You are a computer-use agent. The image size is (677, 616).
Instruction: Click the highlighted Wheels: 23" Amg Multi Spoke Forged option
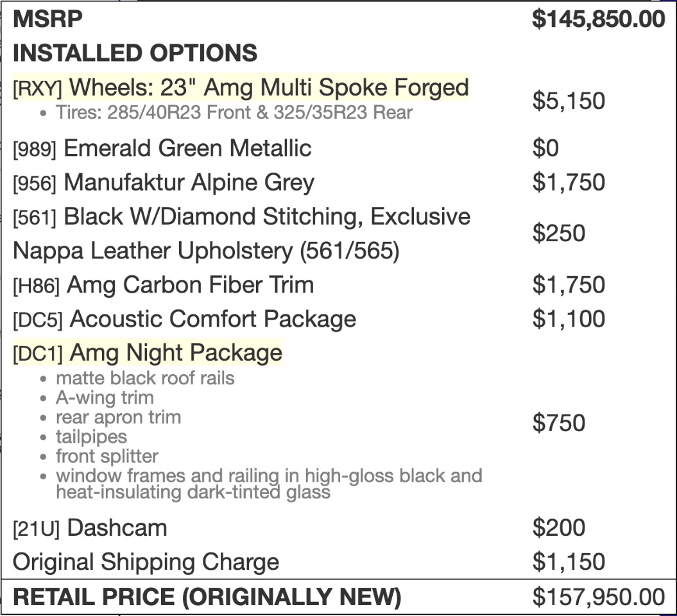click(x=268, y=87)
